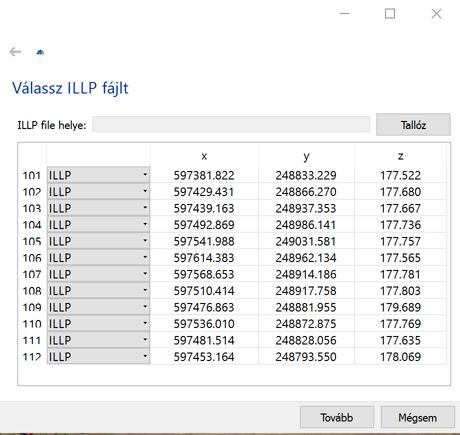Click the Tovább button
Viewport: 460px width, 435px height.
(x=337, y=417)
